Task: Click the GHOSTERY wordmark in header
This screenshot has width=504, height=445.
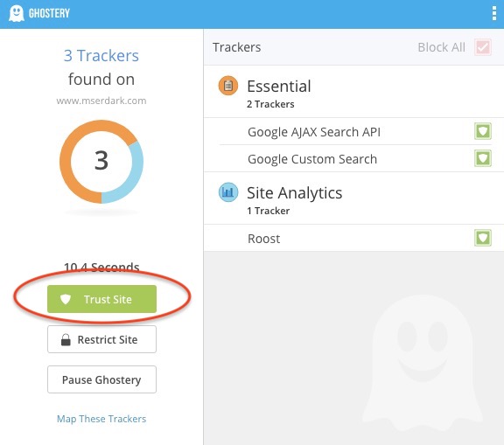Action: pyautogui.click(x=49, y=13)
